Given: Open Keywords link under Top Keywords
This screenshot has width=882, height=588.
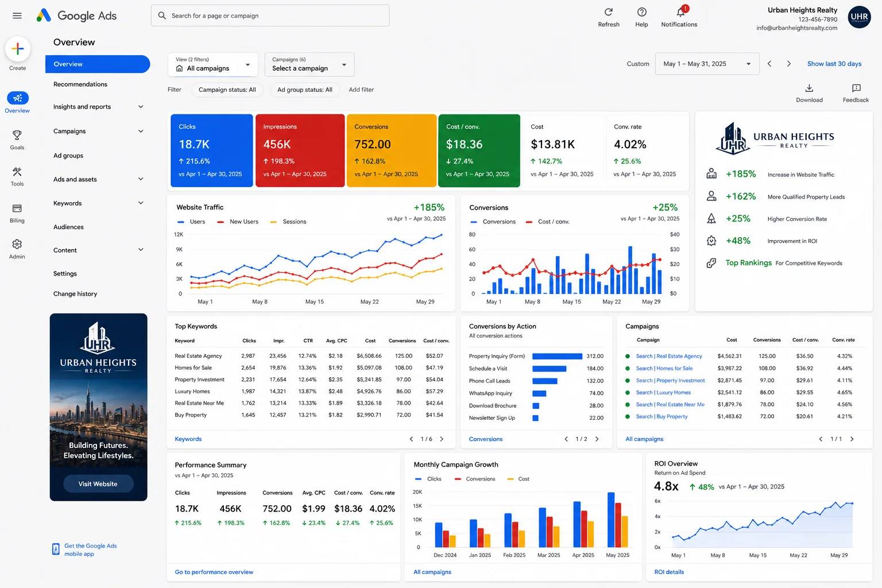Looking at the screenshot, I should click(x=188, y=439).
